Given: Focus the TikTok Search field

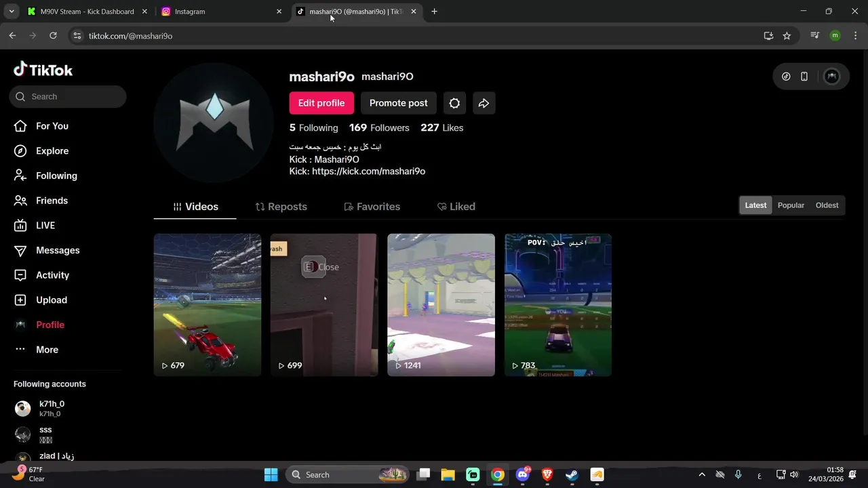Looking at the screenshot, I should 68,96.
